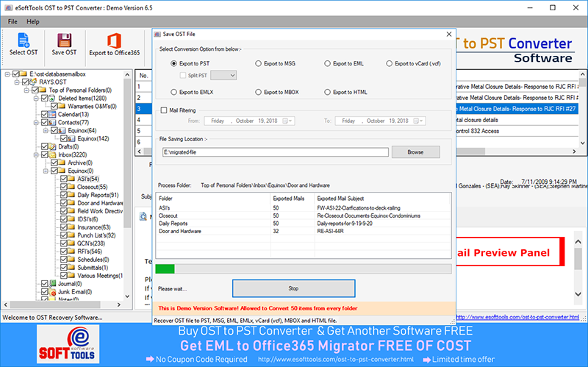Enable the Mail Filtering checkbox
Viewport: 588px width, 367px height.
tap(164, 110)
